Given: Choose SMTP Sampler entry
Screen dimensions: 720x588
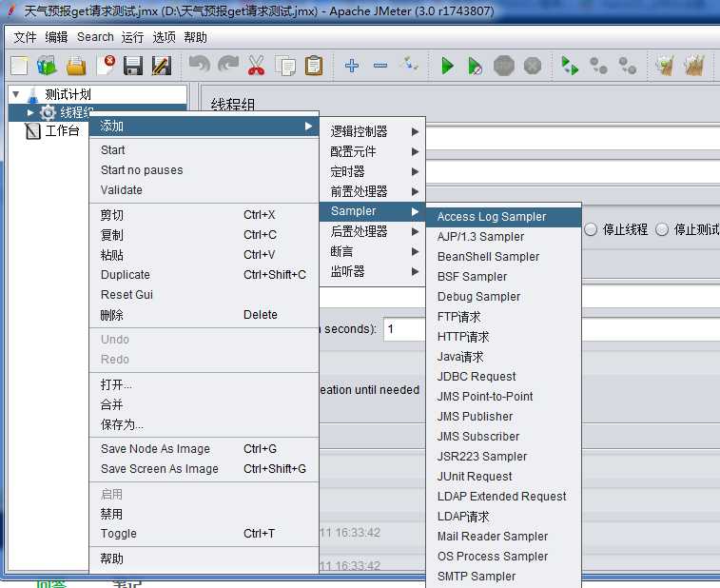Looking at the screenshot, I should [504, 576].
